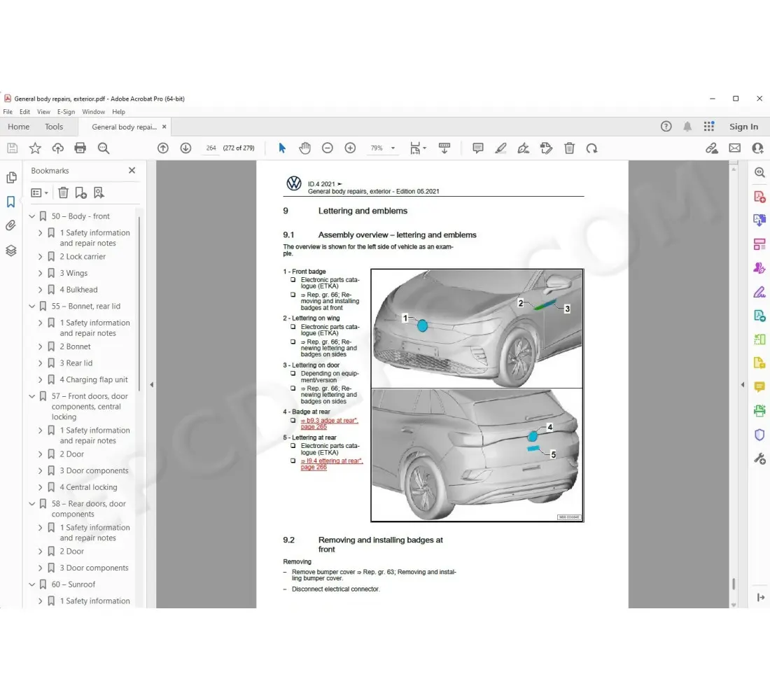The image size is (770, 700).
Task: Collapse the left navigation pane arrow
Action: [x=152, y=384]
